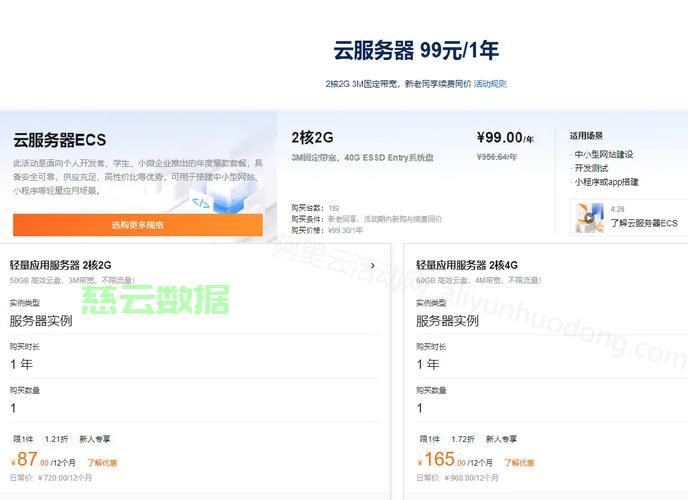Select the 云服务器ECS title
Viewport: 688px width, 500px height.
click(x=60, y=140)
